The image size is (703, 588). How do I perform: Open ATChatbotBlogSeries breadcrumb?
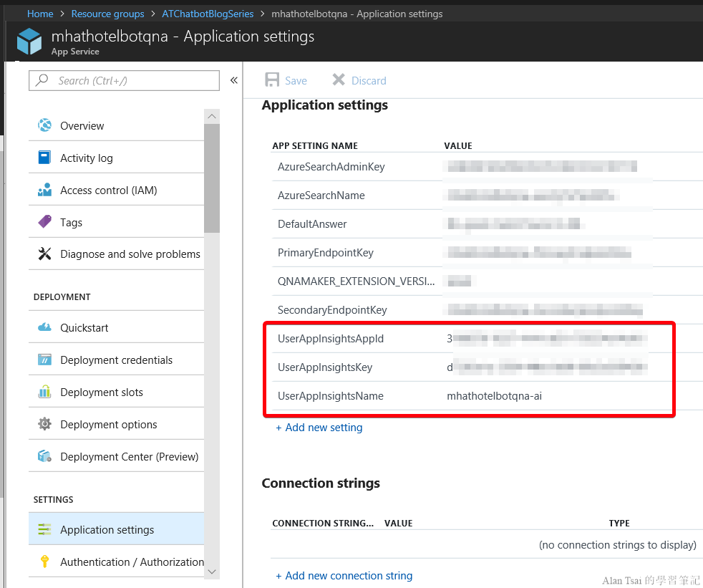pyautogui.click(x=208, y=14)
